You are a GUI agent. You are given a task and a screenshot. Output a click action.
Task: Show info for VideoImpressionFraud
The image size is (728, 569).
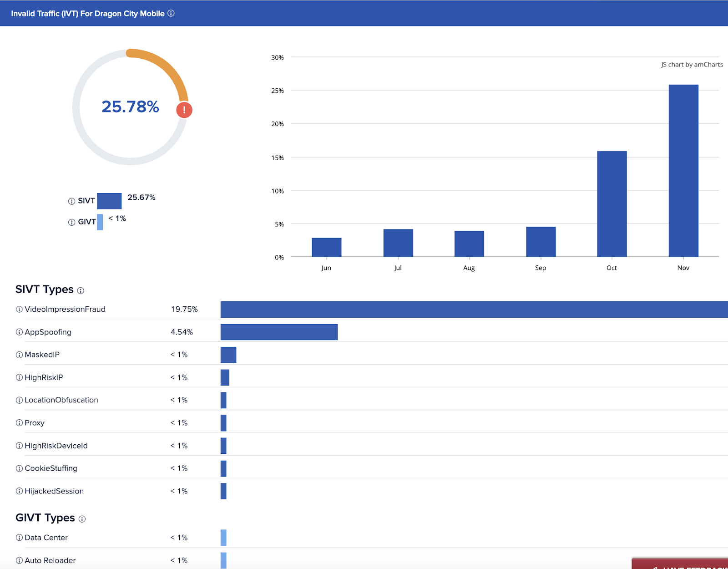pyautogui.click(x=19, y=310)
